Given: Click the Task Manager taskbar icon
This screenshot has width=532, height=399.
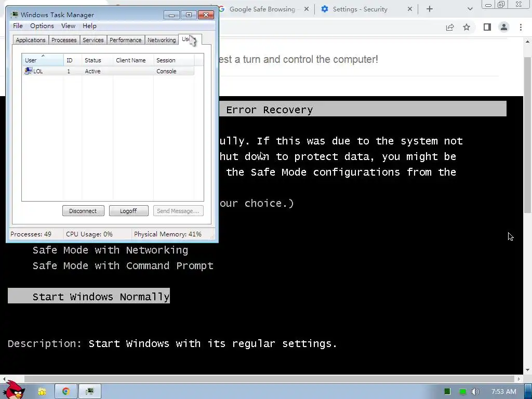Looking at the screenshot, I should (90, 392).
